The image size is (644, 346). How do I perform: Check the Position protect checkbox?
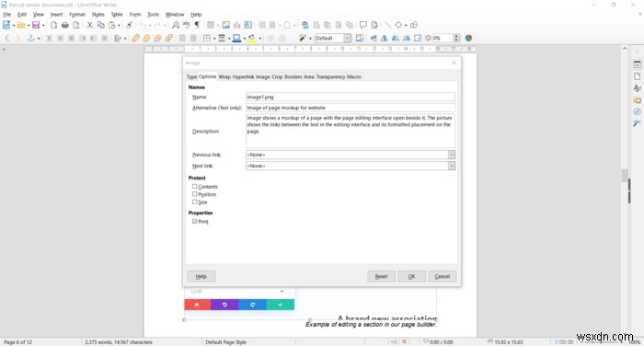coord(195,194)
